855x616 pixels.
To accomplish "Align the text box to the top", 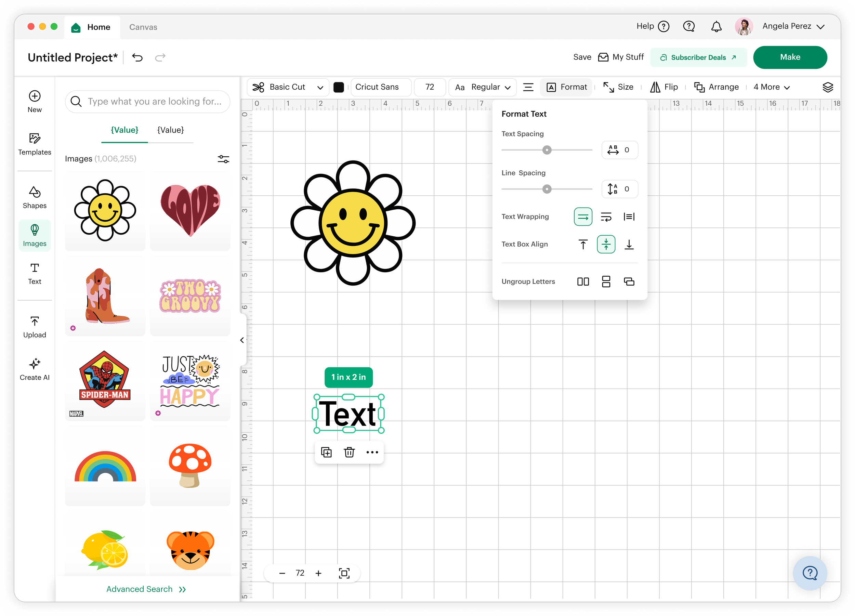I will [583, 244].
